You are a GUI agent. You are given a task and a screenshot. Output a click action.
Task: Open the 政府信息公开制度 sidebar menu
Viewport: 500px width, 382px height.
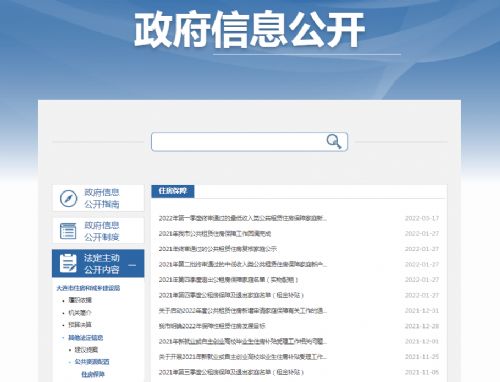coord(98,231)
